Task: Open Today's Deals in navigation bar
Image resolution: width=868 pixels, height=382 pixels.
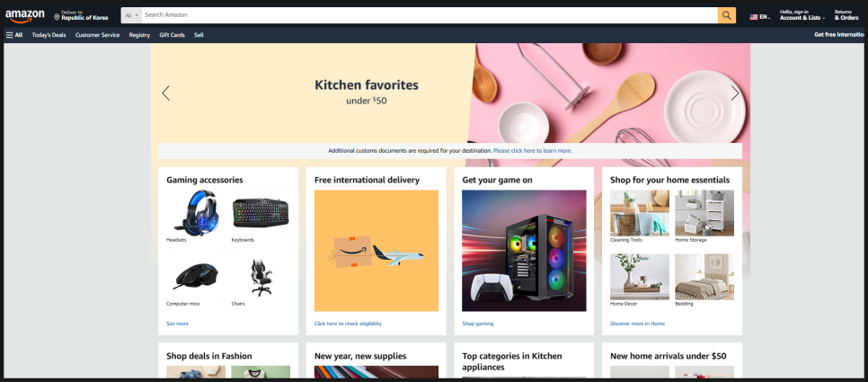Action: 49,35
